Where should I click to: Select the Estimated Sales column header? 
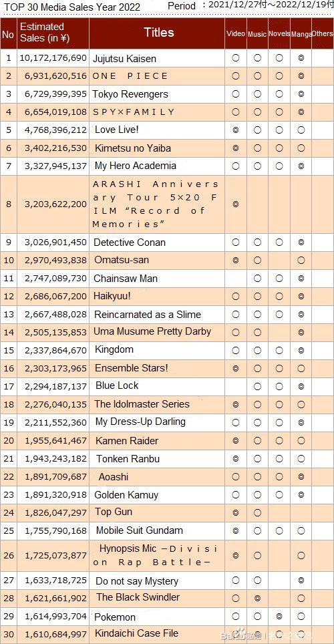point(45,33)
